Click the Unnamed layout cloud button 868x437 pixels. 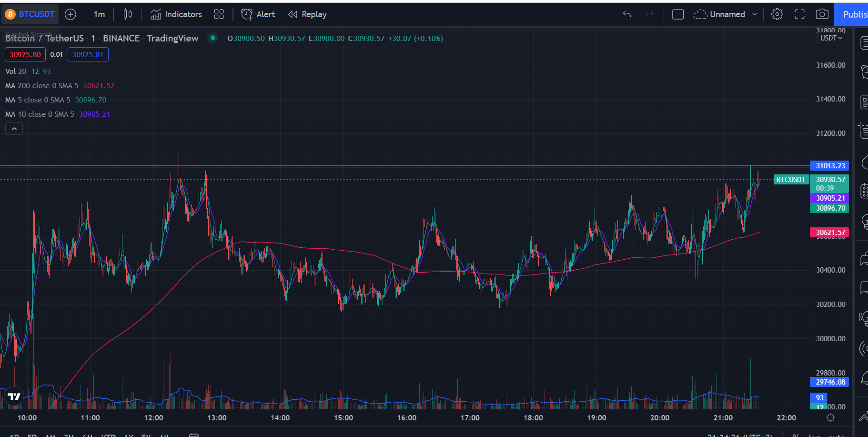[719, 14]
